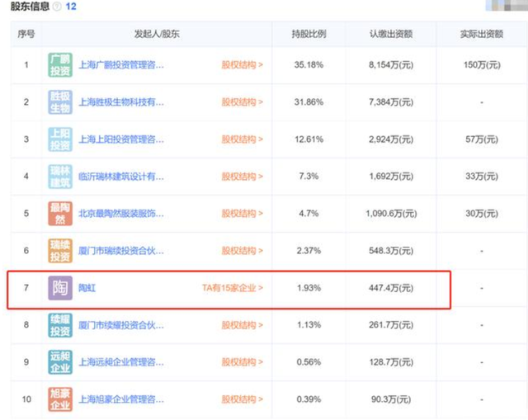Click the 瑞续投资 logo icon
The width and height of the screenshot is (528, 420).
(x=60, y=251)
